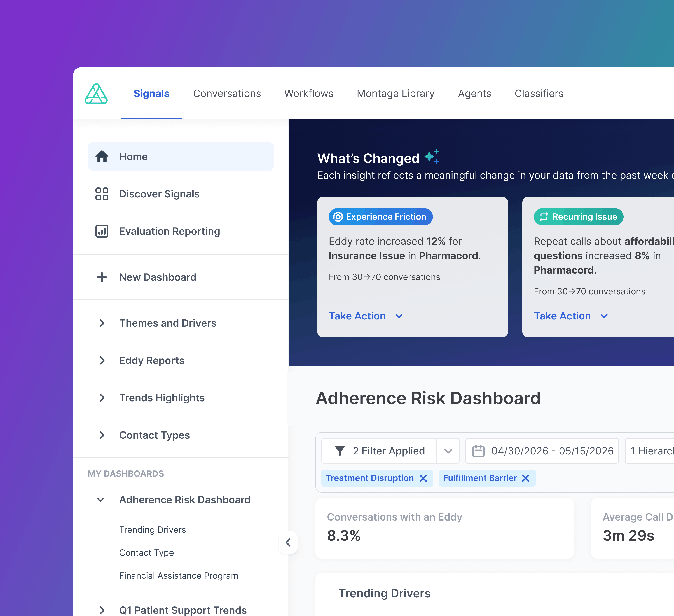
Task: Open Take Action menu on Experience Friction card
Action: pos(366,316)
